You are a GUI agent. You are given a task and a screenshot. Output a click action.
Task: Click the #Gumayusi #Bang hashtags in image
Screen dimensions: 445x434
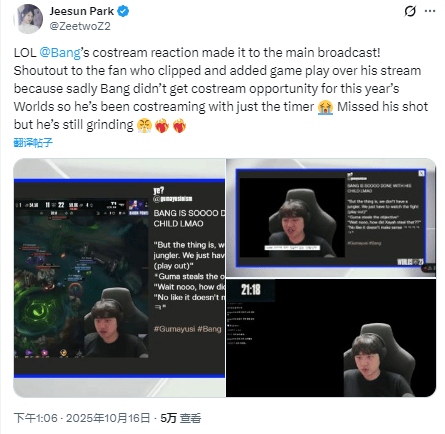tap(188, 329)
